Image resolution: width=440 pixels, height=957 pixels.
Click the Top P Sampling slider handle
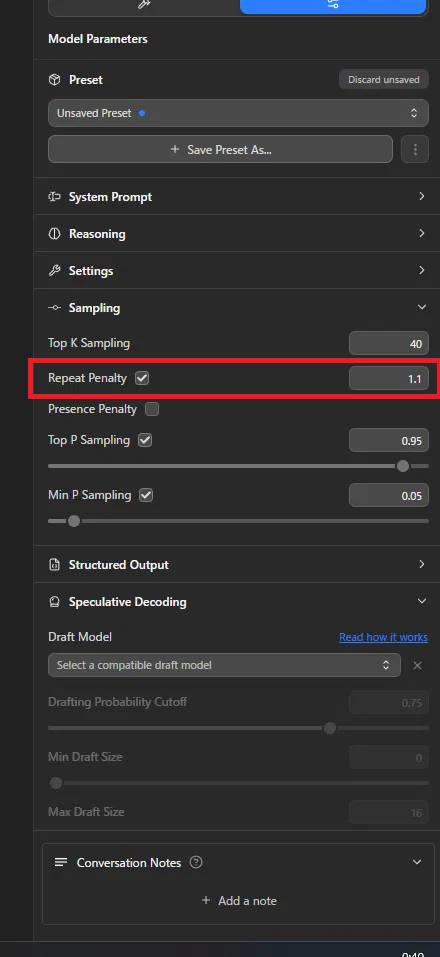(x=403, y=466)
